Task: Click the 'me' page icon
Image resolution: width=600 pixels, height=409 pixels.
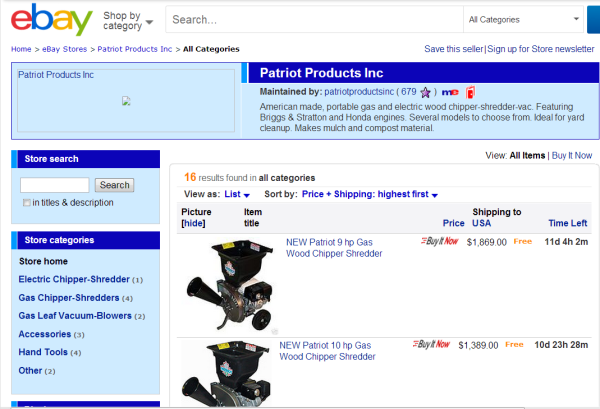Action: click(x=450, y=92)
